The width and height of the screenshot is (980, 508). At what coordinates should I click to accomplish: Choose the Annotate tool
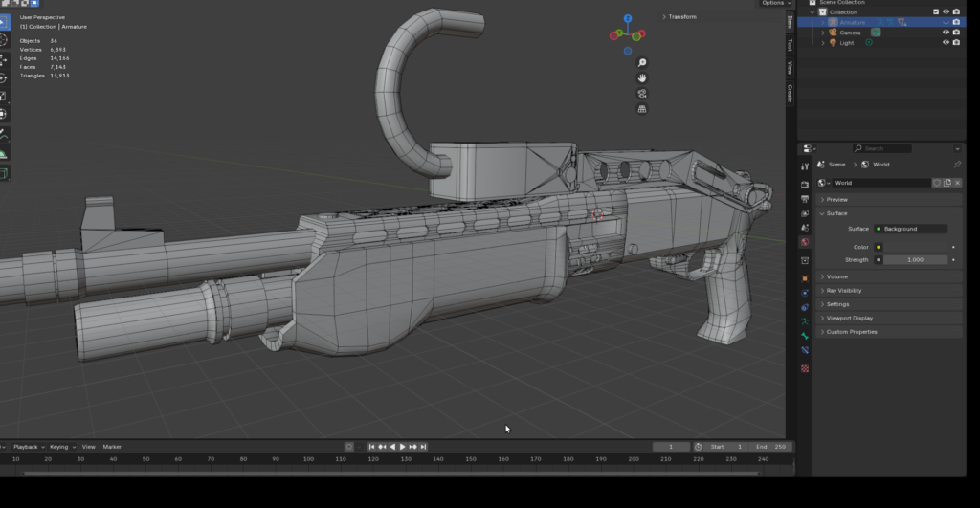(3, 135)
